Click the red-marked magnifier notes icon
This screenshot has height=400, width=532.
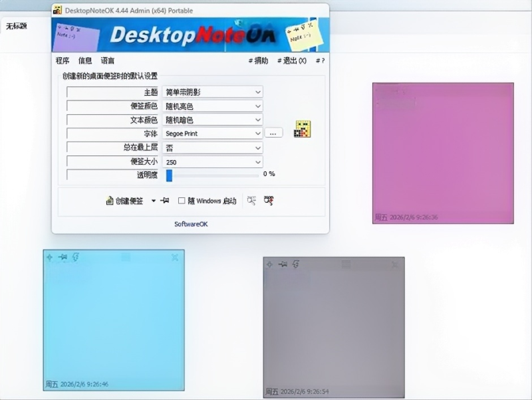click(x=269, y=201)
